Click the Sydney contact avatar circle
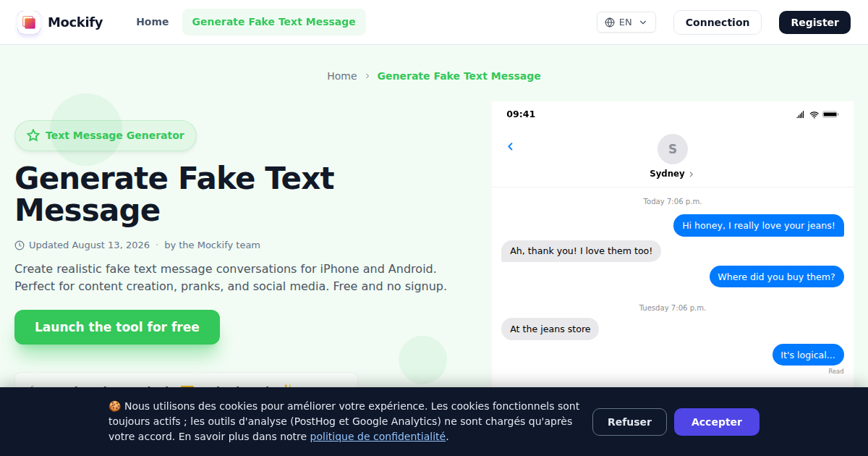The image size is (868, 456). tap(673, 149)
